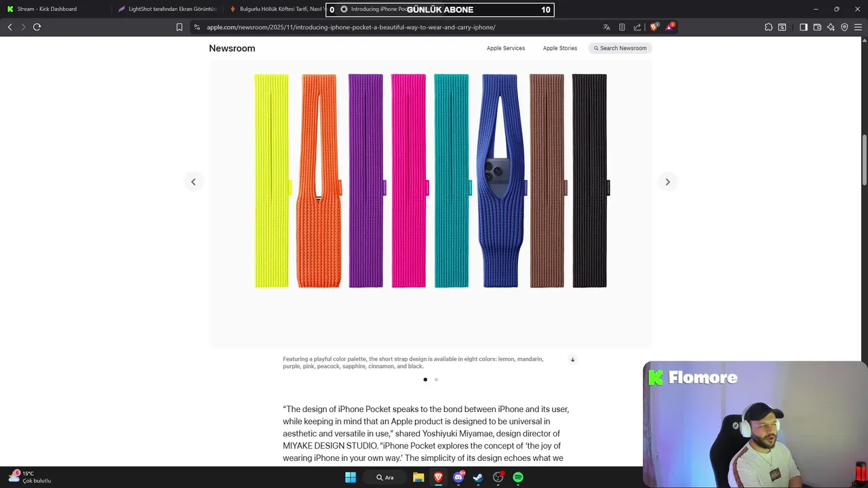Click the lemon yellow iPhone Pocket
The height and width of the screenshot is (488, 868).
272,181
